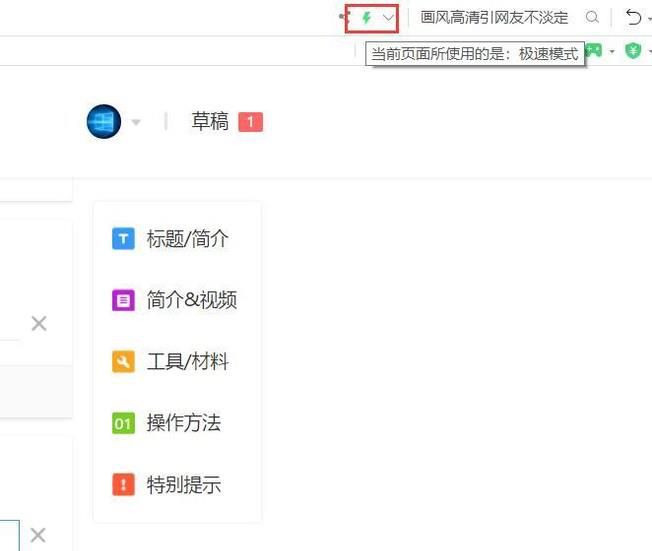Click the green game controller icon
652x551 pixels.
coord(594,51)
